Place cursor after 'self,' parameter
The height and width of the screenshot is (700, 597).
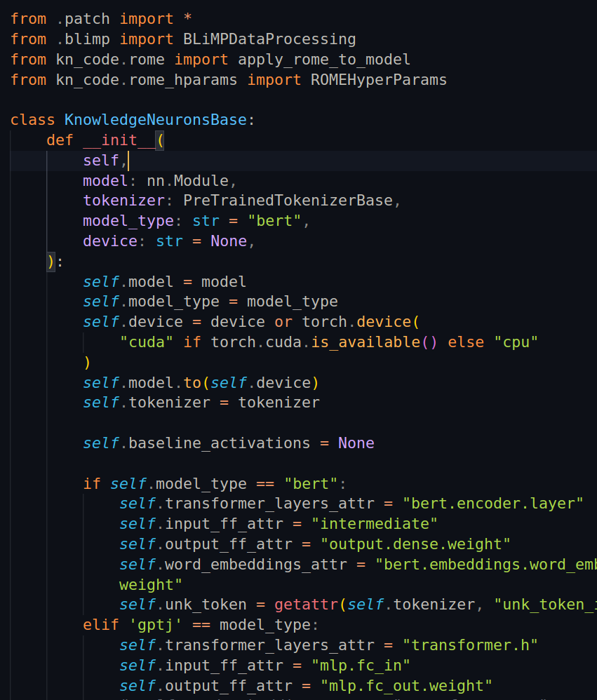[128, 161]
